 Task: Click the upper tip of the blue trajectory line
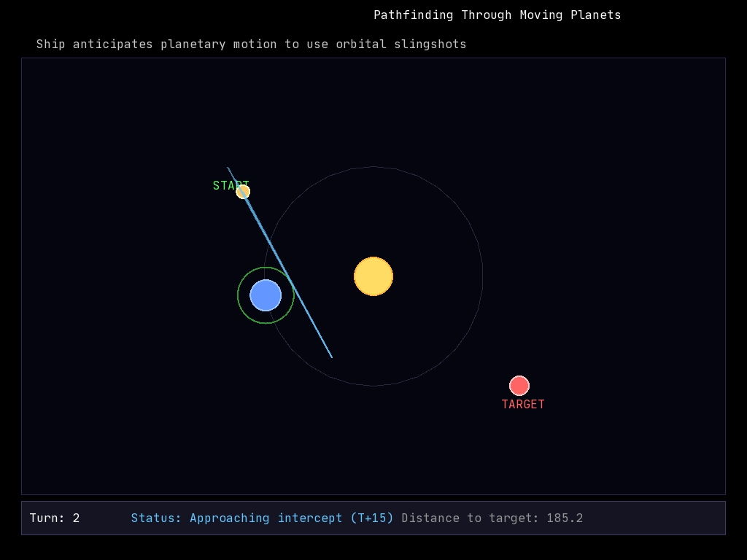tap(228, 168)
